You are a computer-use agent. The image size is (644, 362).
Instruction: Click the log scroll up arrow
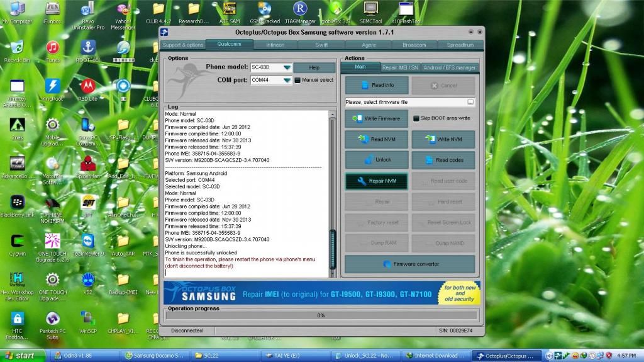pos(332,114)
